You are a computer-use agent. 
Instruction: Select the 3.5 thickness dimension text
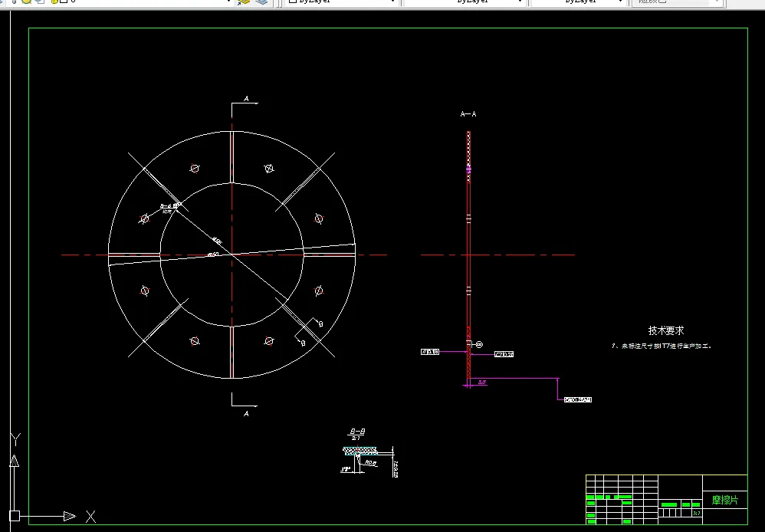click(482, 383)
